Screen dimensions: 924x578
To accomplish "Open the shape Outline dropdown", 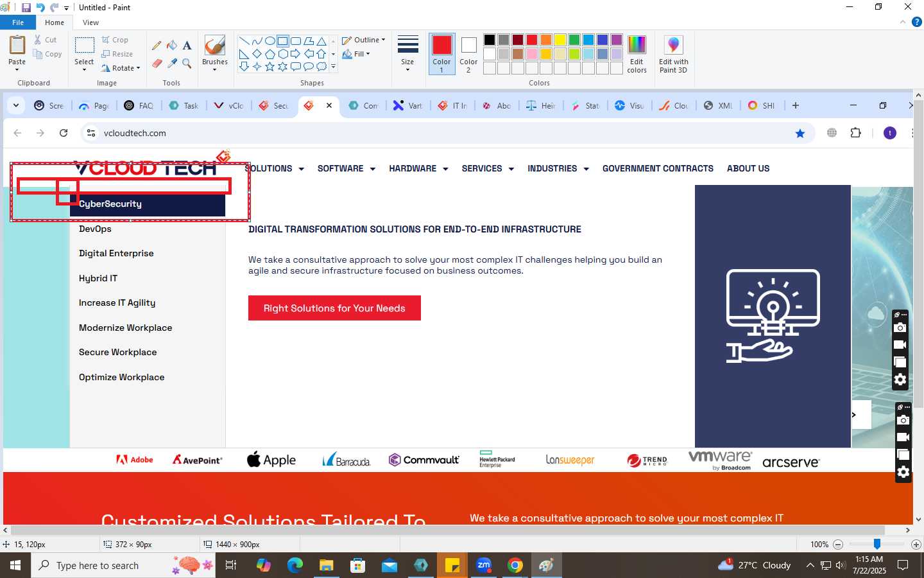I will pos(364,40).
